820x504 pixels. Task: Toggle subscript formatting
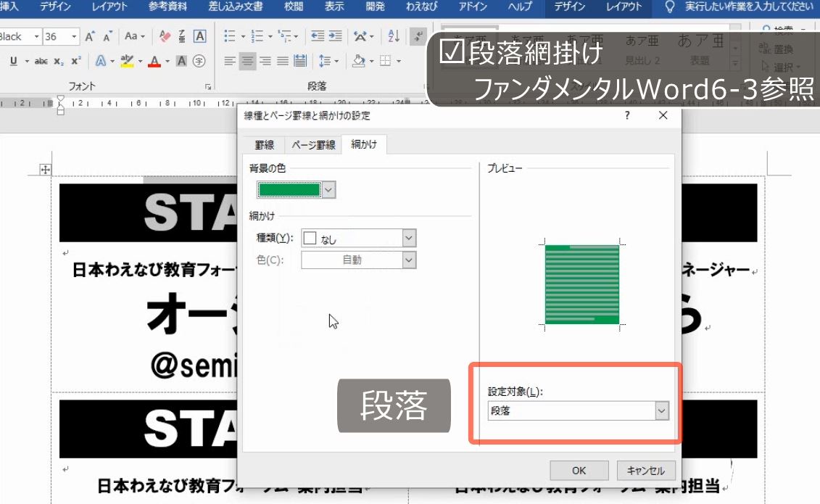(58, 61)
